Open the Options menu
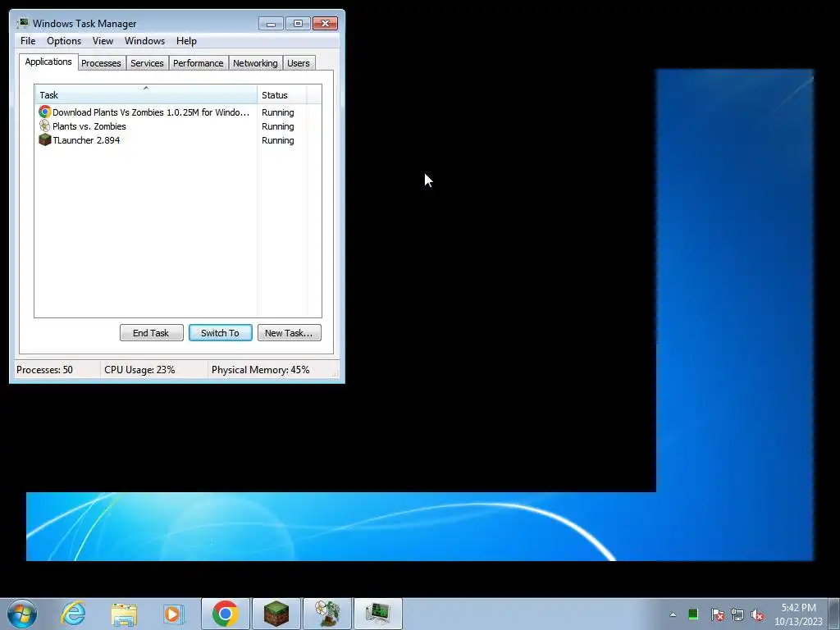Image resolution: width=840 pixels, height=630 pixels. click(64, 41)
